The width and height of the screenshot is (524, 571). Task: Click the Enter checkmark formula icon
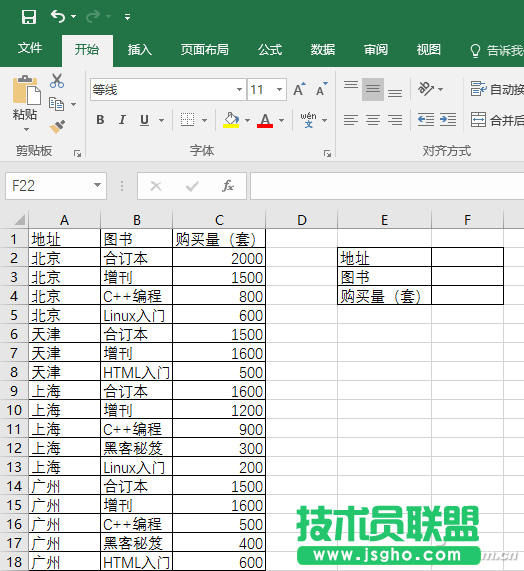coord(192,186)
